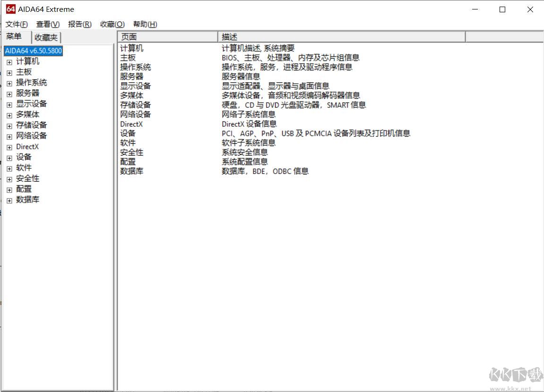Expand the 配置 tree node

coord(9,190)
